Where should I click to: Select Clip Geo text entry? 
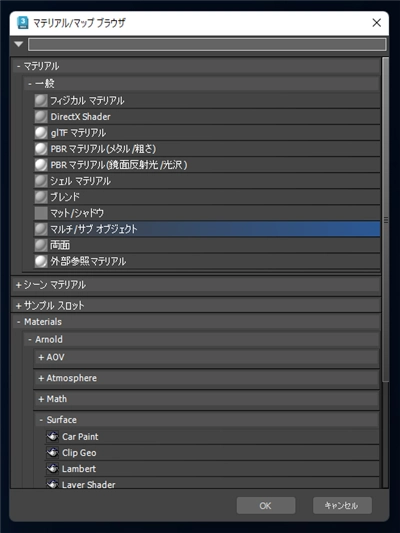coord(79,453)
